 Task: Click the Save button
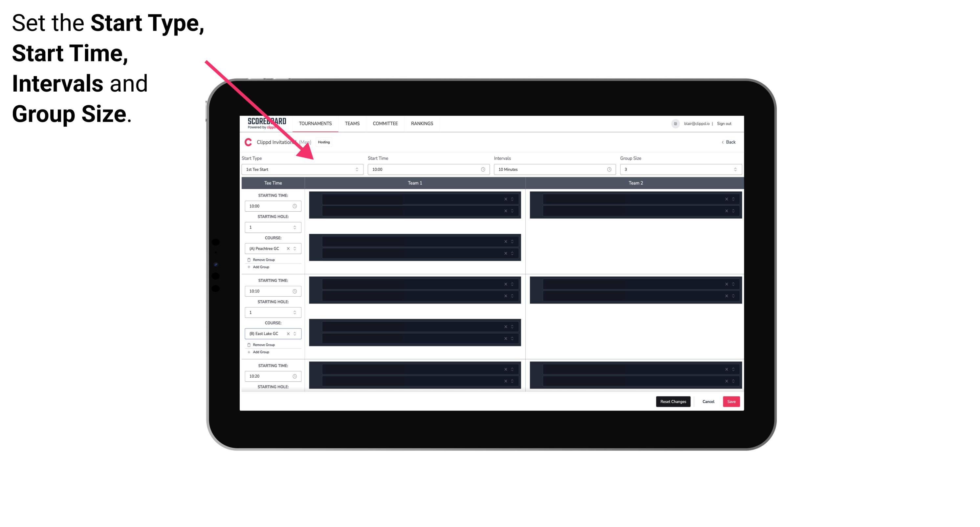click(x=731, y=401)
